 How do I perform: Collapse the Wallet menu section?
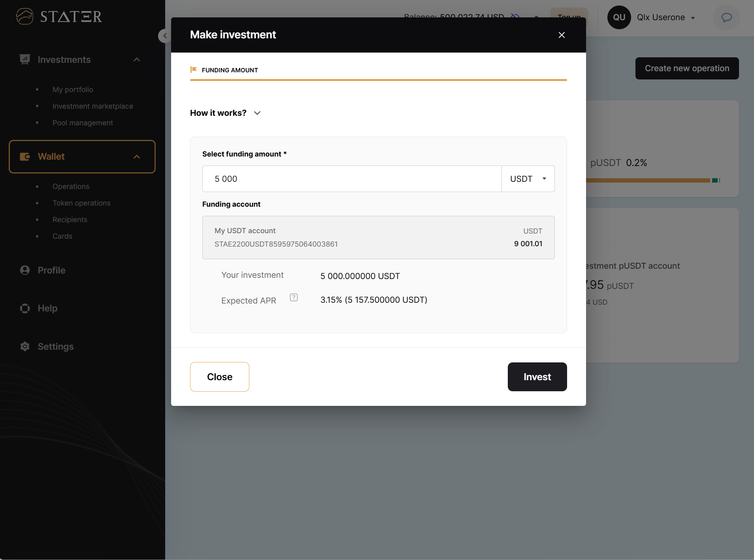pyautogui.click(x=137, y=157)
